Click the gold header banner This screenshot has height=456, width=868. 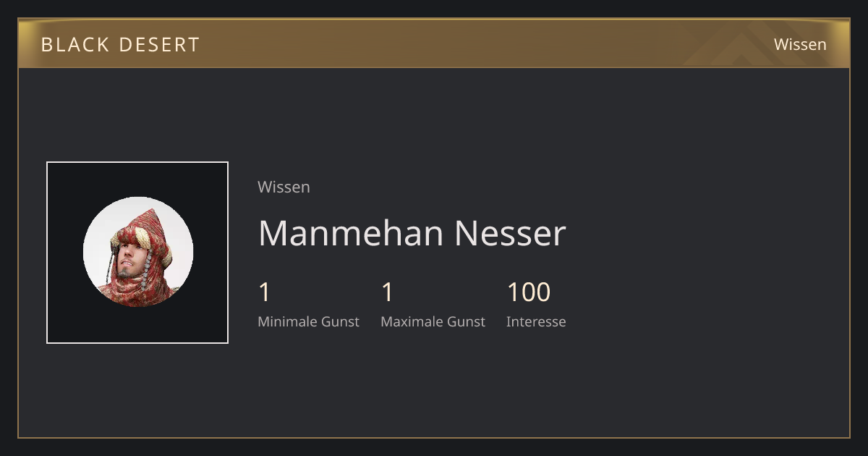[434, 43]
